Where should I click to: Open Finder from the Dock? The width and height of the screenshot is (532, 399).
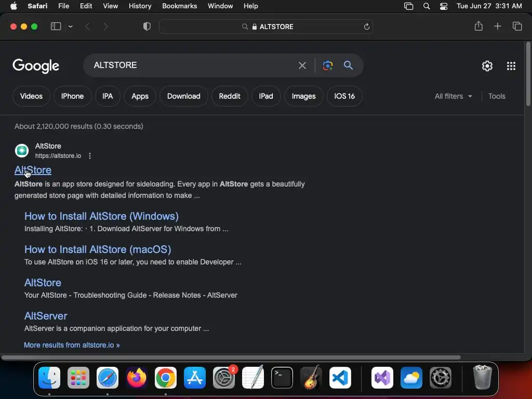coord(49,378)
